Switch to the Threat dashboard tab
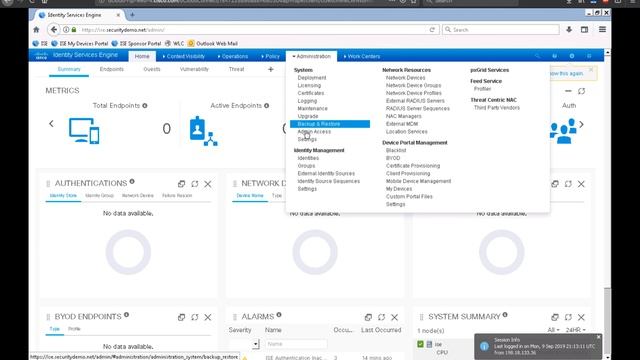The image size is (640, 360). [x=236, y=69]
